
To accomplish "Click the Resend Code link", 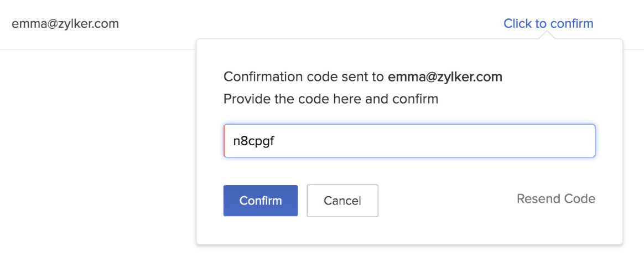I will click(x=555, y=199).
